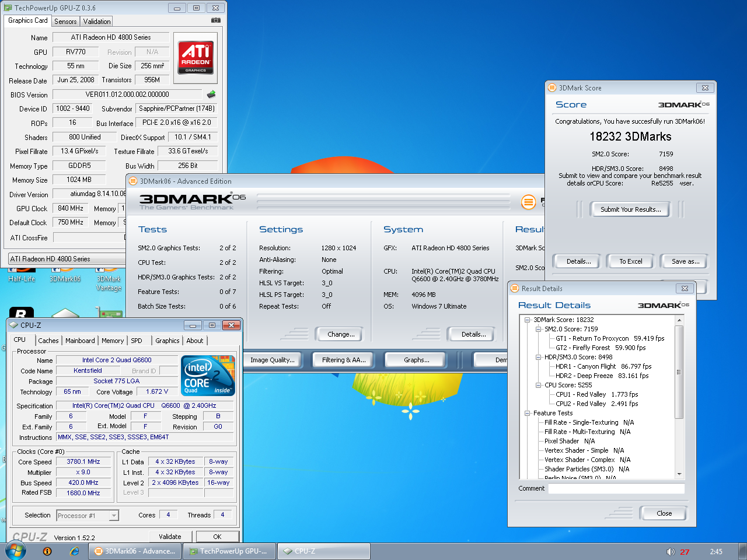Collapse the 3DMark Score: 18232 tree node
This screenshot has height=560, width=747.
tap(527, 320)
